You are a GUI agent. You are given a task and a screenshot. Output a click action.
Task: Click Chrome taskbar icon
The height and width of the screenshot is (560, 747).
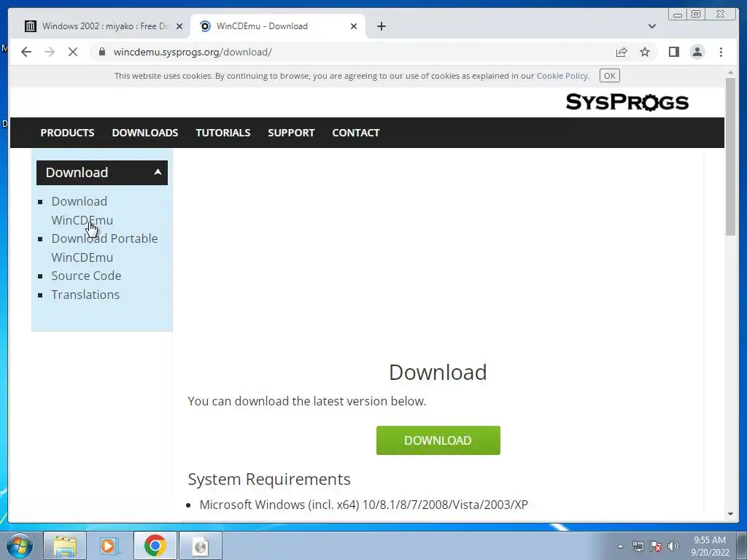coord(155,545)
